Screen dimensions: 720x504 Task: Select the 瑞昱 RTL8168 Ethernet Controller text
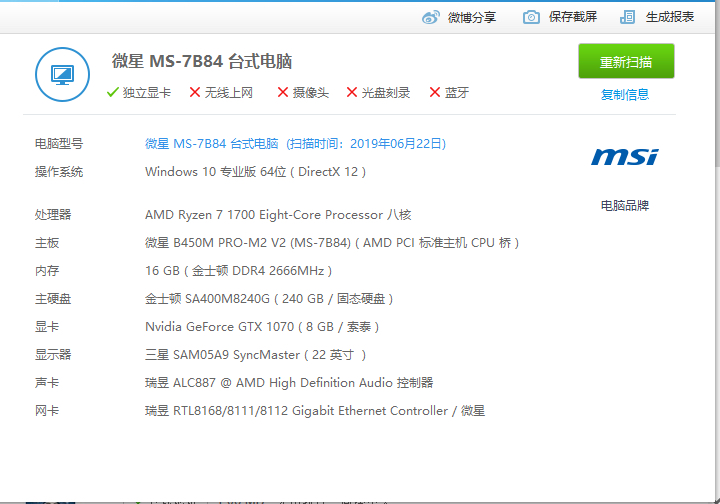point(315,410)
